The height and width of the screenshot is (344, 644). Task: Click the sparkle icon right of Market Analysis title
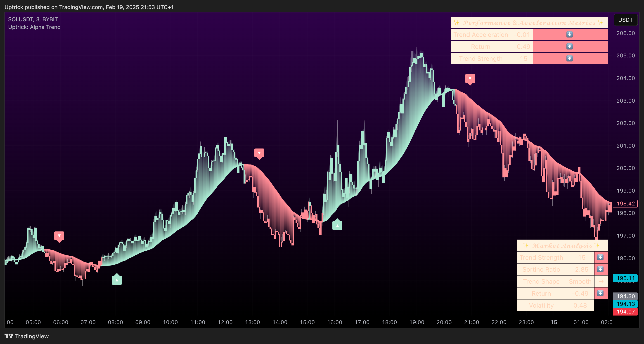pos(597,246)
